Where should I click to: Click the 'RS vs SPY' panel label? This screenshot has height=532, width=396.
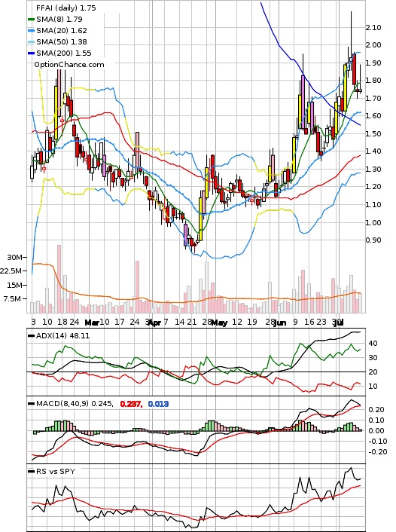[56, 471]
